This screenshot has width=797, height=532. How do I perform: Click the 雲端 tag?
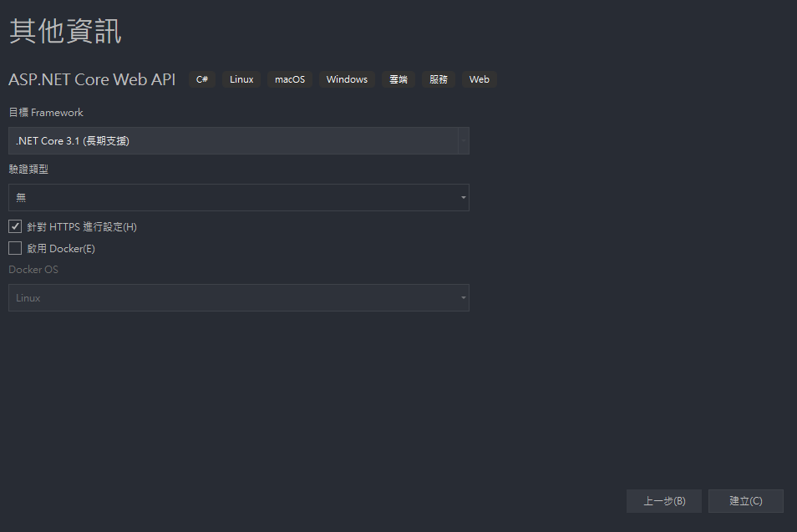(x=398, y=79)
